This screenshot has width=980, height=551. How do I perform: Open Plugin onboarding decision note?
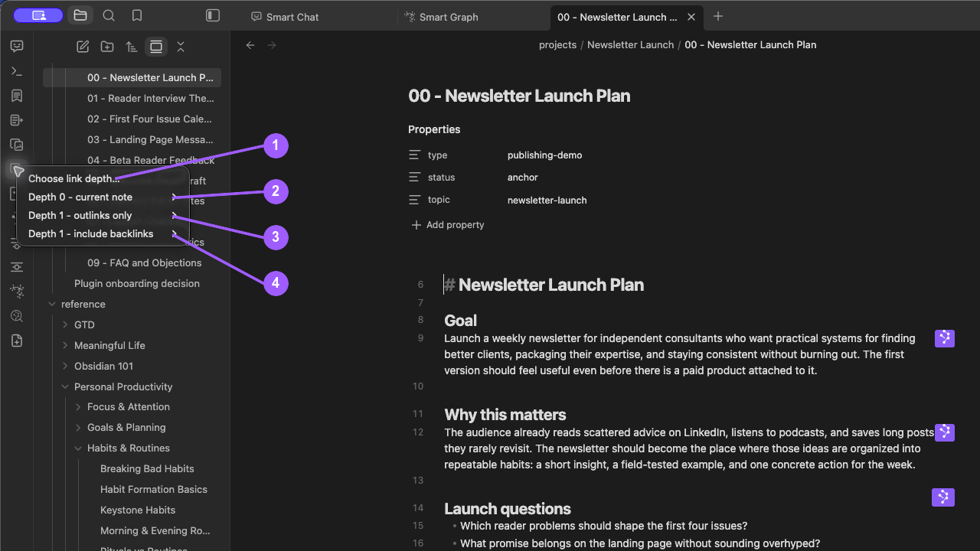pyautogui.click(x=137, y=283)
